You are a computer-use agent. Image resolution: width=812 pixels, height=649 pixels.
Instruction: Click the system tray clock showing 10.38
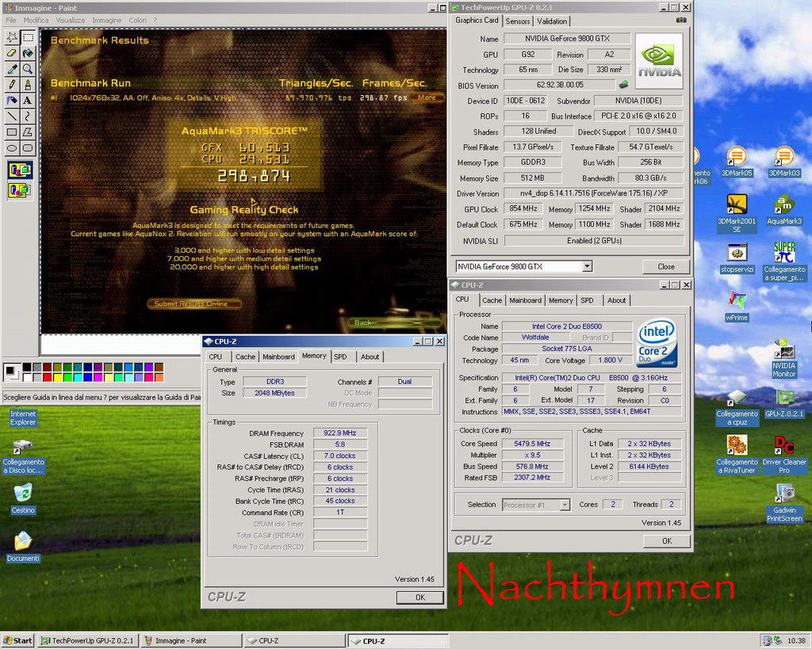coord(796,641)
